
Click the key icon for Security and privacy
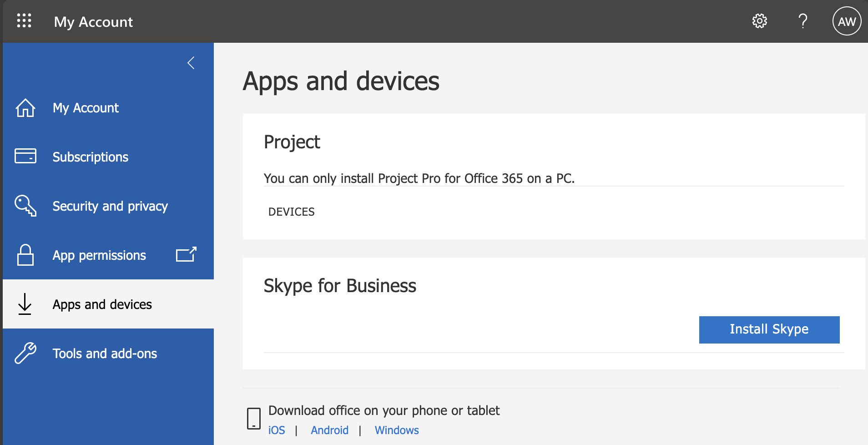(x=25, y=206)
